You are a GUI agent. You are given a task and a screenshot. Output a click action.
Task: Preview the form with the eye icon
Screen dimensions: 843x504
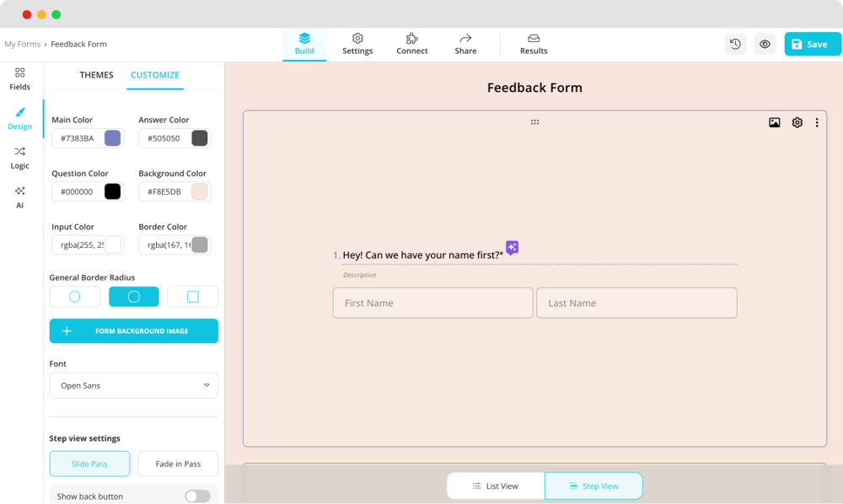[765, 43]
